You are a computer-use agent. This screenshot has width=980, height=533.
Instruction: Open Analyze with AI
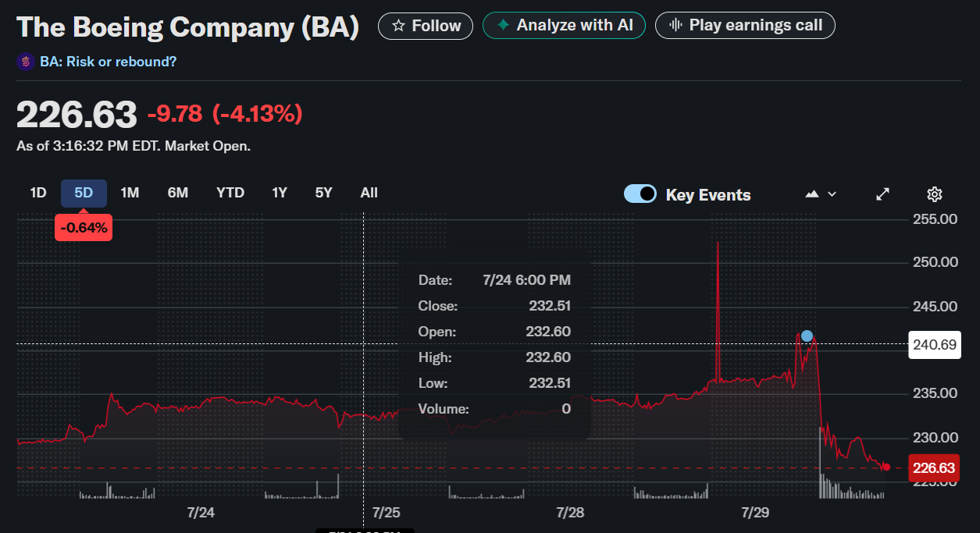(565, 26)
